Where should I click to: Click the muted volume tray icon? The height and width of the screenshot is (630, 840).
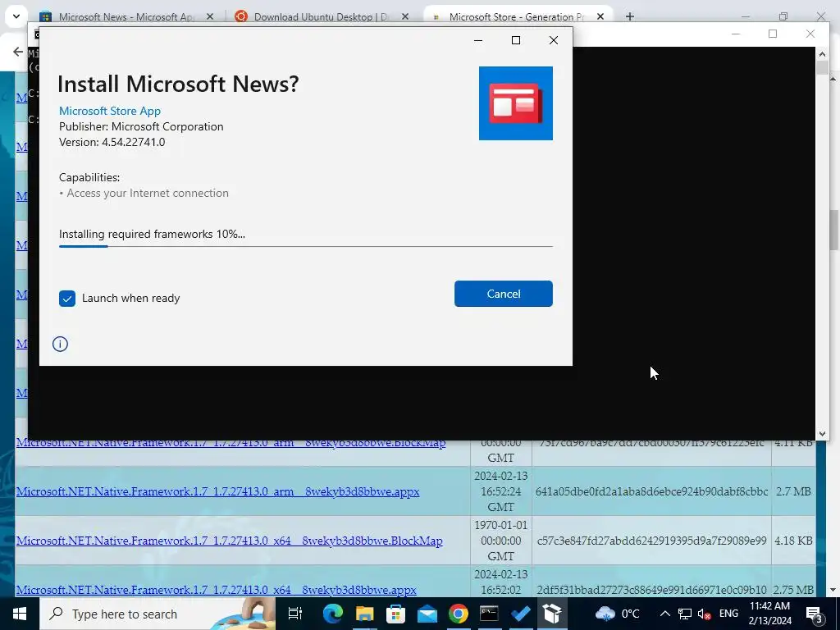[x=705, y=614]
